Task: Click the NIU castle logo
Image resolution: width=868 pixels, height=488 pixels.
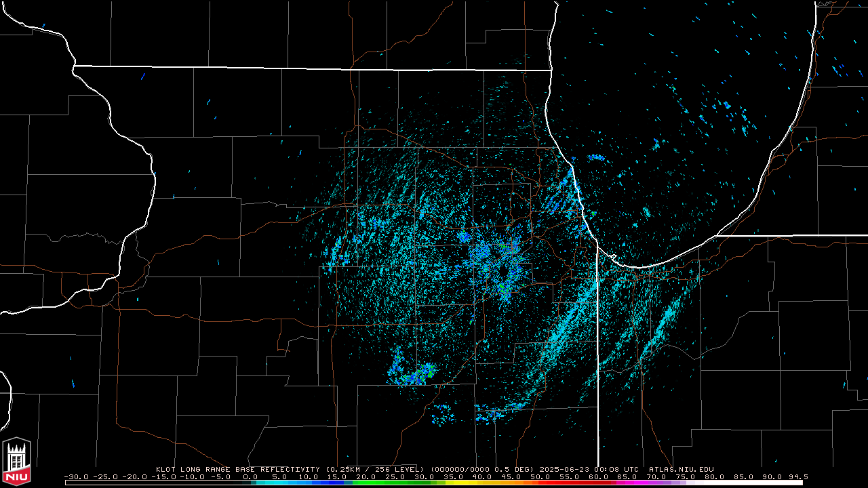Action: tap(17, 462)
